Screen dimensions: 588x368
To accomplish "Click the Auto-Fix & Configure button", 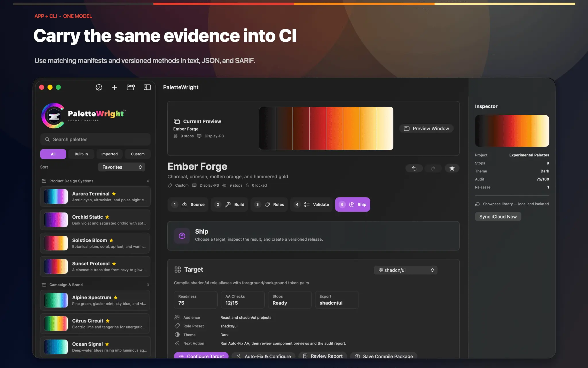I will pyautogui.click(x=264, y=356).
